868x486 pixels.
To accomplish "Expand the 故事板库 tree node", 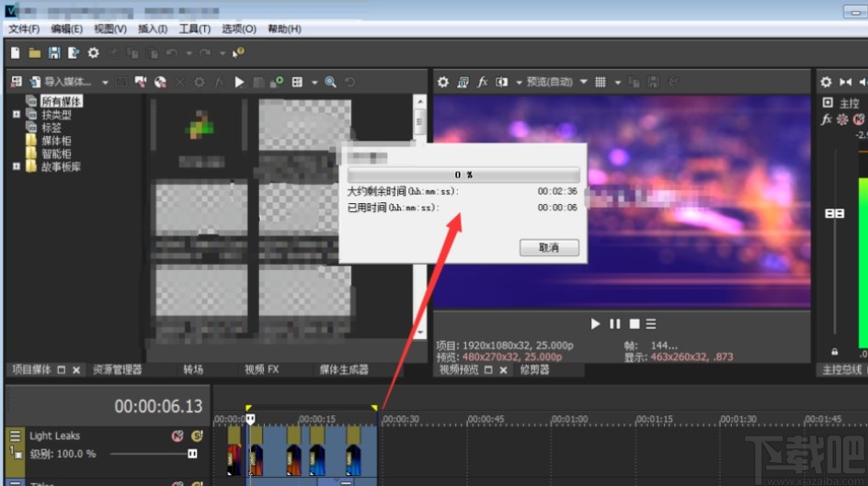I will (x=17, y=166).
